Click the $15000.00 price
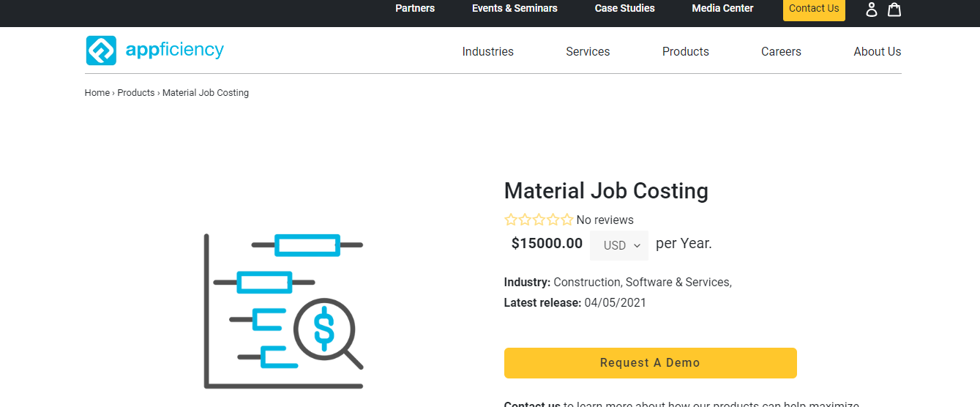Screen dimensions: 980x407 (x=547, y=244)
